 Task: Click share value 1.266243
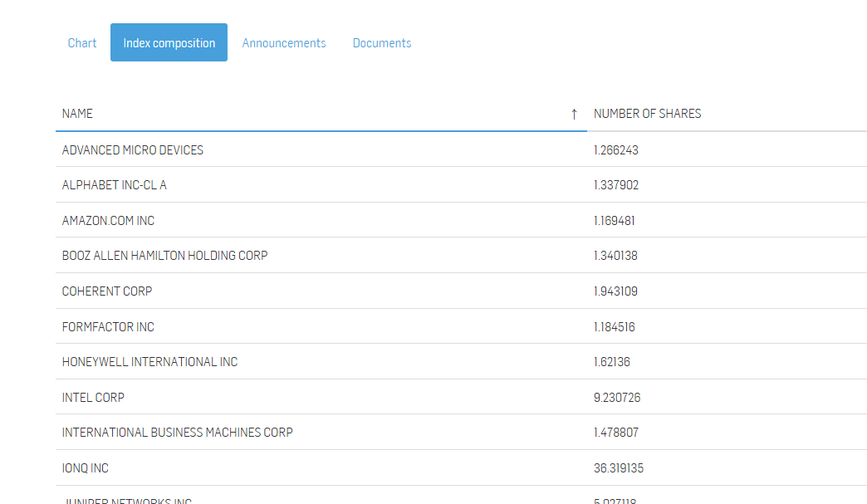pyautogui.click(x=616, y=150)
